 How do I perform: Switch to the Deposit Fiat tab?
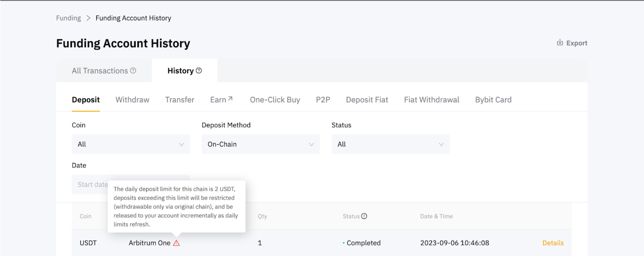coord(367,100)
